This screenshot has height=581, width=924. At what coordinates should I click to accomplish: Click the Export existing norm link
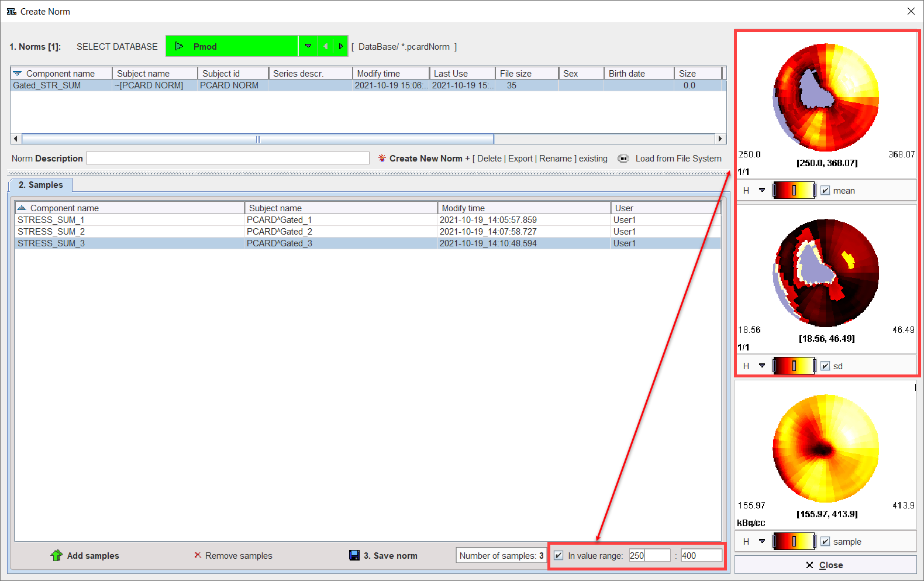pyautogui.click(x=520, y=159)
